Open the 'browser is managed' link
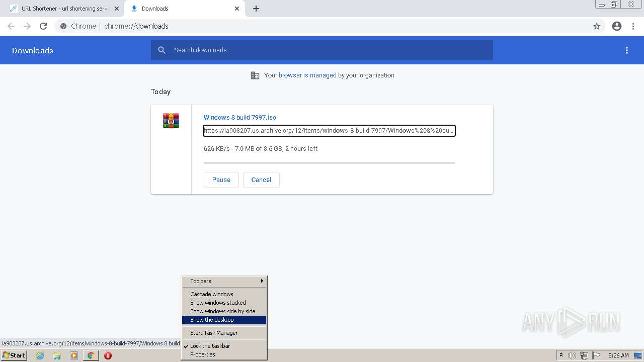Image resolution: width=644 pixels, height=362 pixels. [307, 75]
